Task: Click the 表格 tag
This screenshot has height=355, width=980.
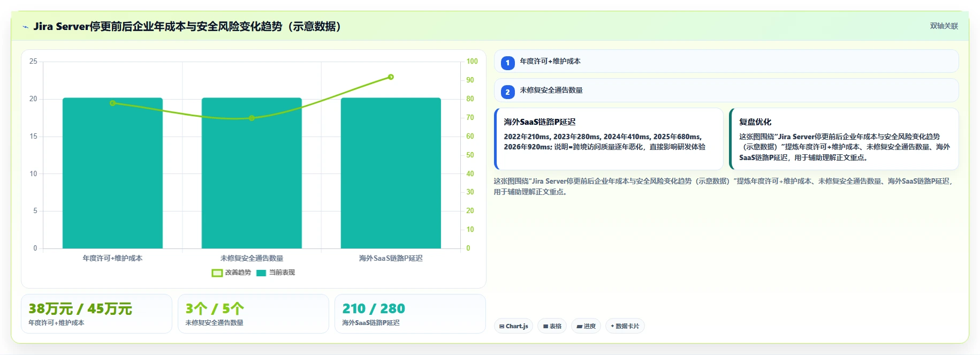Action: [552, 326]
